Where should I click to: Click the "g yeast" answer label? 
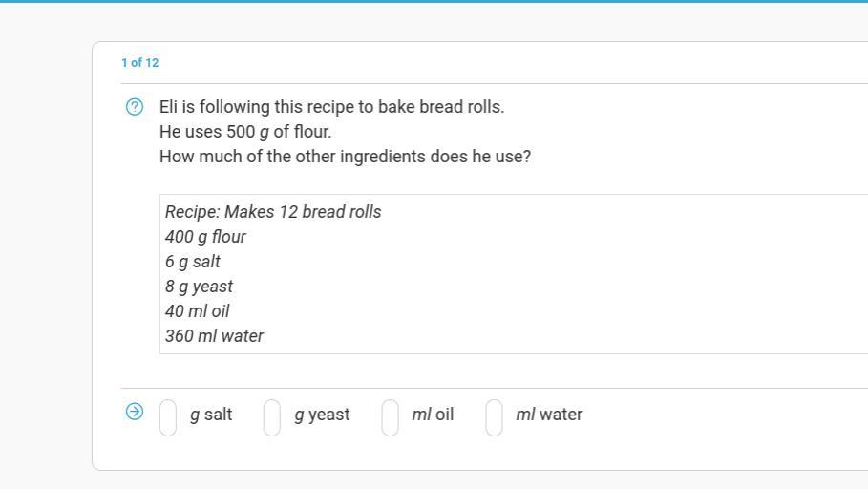click(322, 415)
